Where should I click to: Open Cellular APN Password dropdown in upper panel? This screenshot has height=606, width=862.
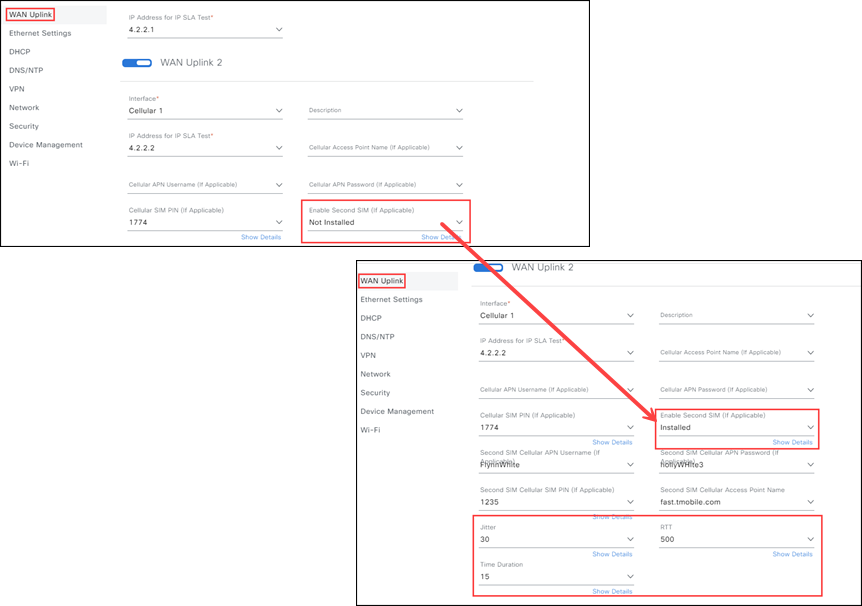(459, 185)
